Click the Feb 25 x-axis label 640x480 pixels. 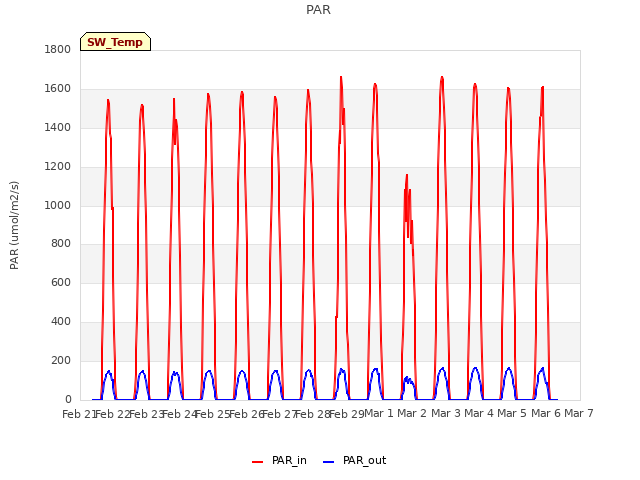coord(213,414)
